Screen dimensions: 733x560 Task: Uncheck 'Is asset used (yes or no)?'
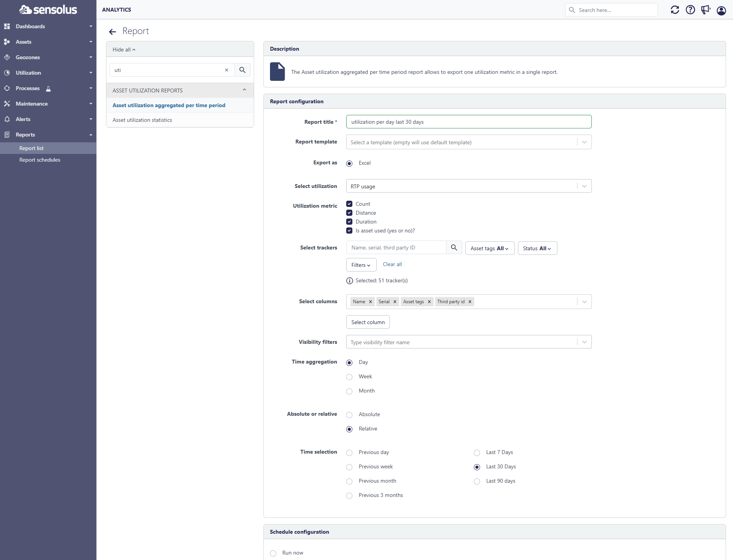pos(349,230)
